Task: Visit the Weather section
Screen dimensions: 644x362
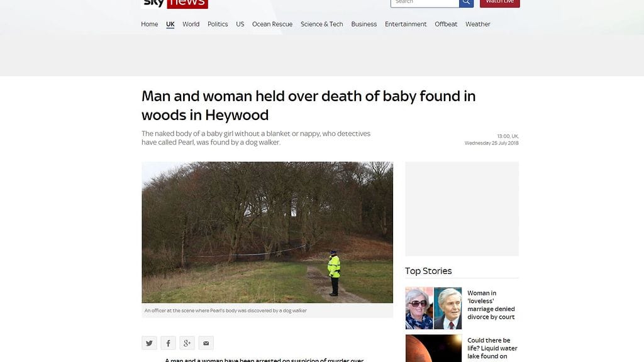Action: [x=478, y=25]
